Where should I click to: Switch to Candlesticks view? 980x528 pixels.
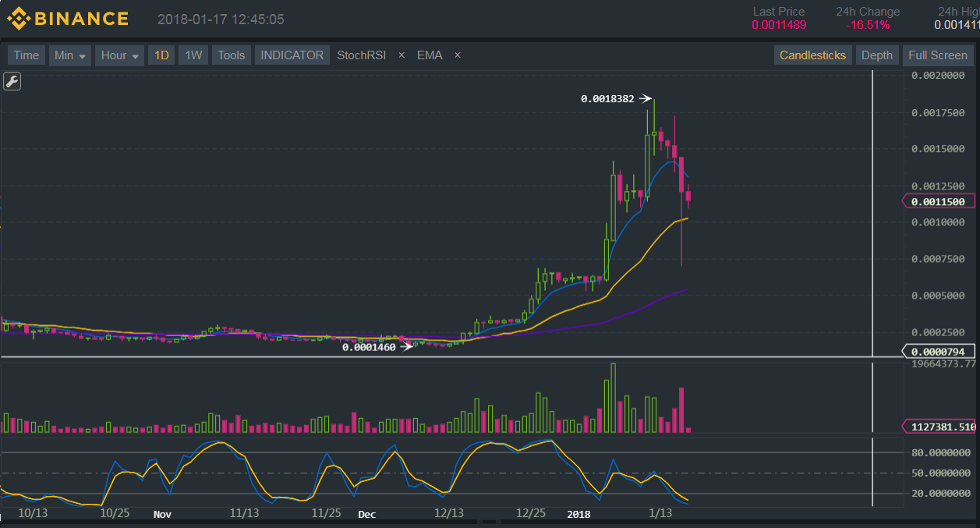(x=812, y=55)
